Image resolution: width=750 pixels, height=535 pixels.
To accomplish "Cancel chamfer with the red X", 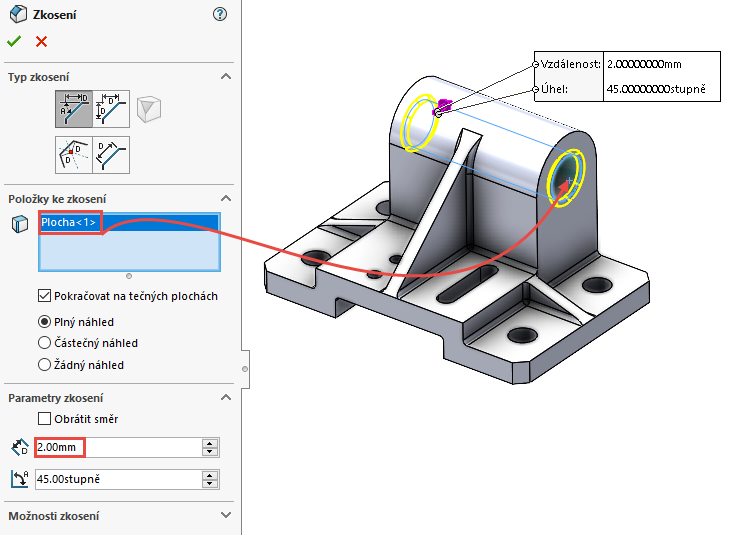I will pos(42,42).
